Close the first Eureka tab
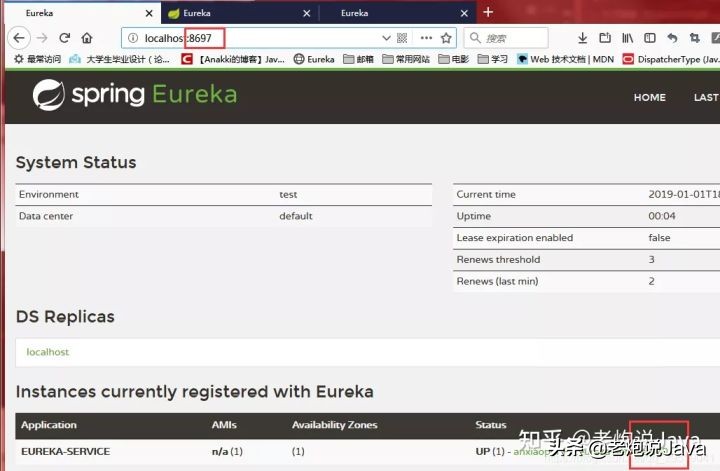The width and height of the screenshot is (720, 471). point(149,13)
